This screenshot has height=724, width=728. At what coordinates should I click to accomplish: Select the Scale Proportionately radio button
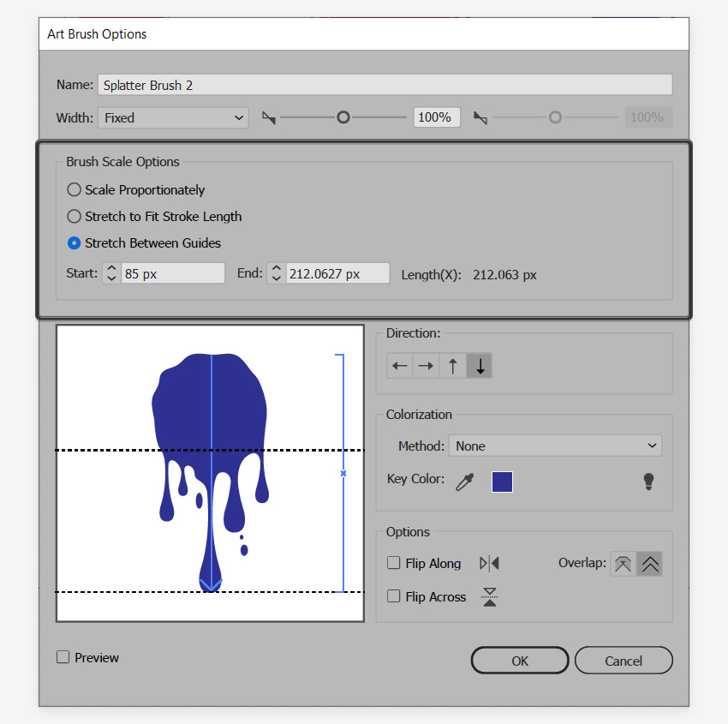pyautogui.click(x=74, y=189)
